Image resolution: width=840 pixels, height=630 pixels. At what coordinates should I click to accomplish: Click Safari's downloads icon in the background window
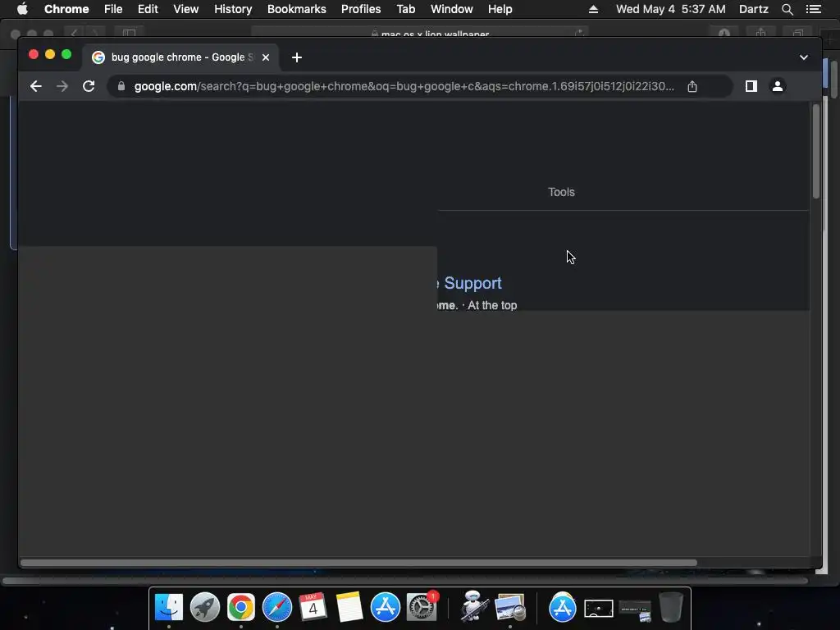point(724,33)
